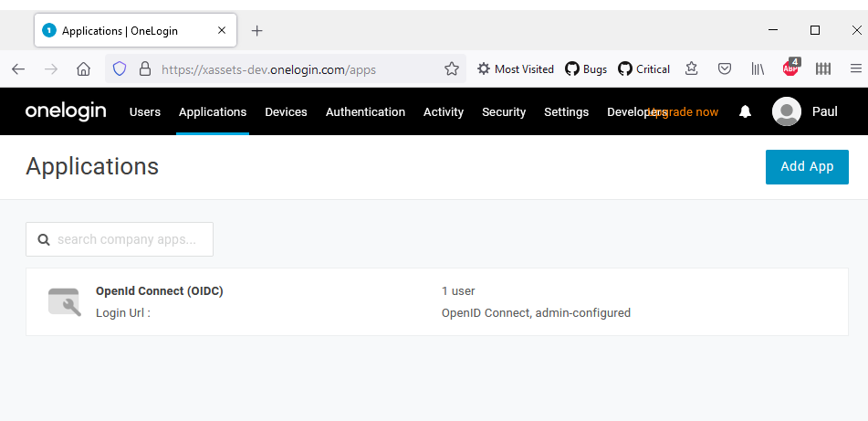Open the Activity menu

(444, 112)
